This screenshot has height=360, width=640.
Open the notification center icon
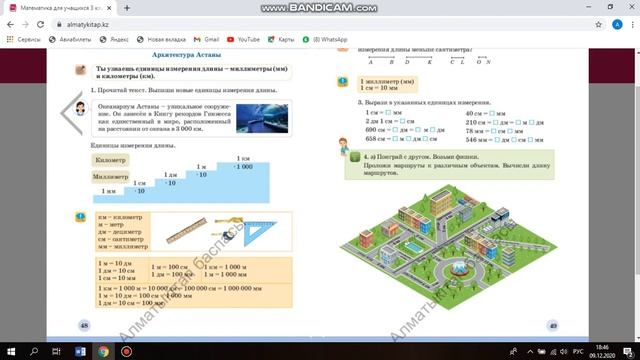pyautogui.click(x=629, y=351)
